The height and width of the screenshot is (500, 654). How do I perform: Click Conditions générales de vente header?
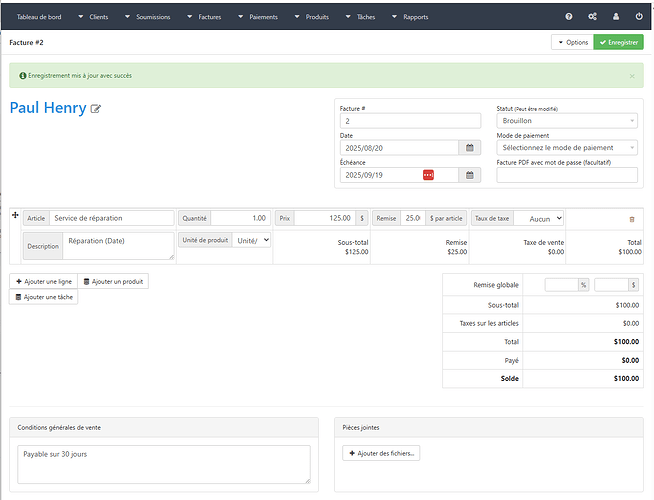(164, 427)
